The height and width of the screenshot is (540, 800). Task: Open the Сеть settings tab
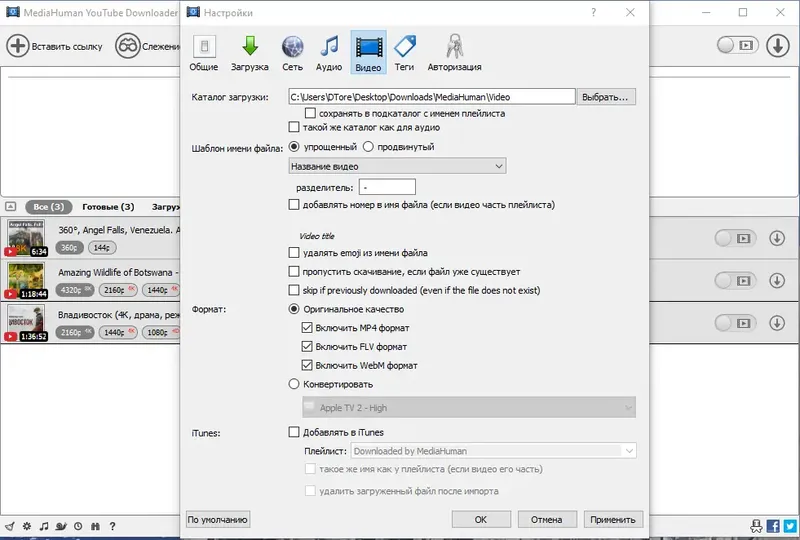point(292,53)
